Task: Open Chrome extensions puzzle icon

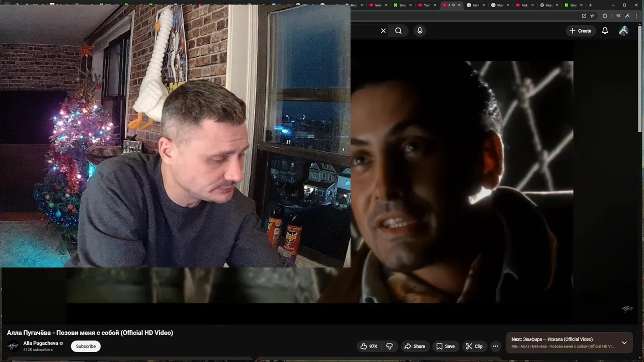Action: pyautogui.click(x=605, y=16)
